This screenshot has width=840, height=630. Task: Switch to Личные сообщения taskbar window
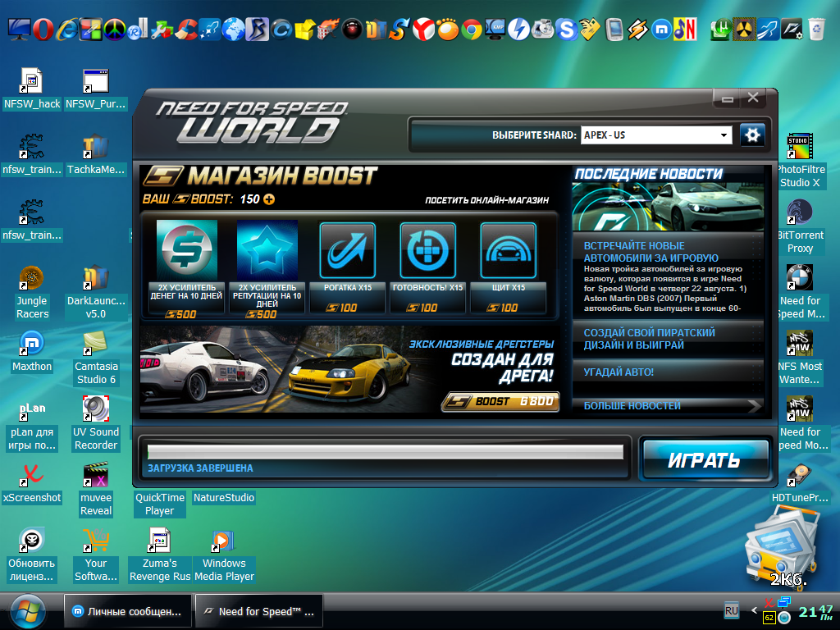coord(128,611)
